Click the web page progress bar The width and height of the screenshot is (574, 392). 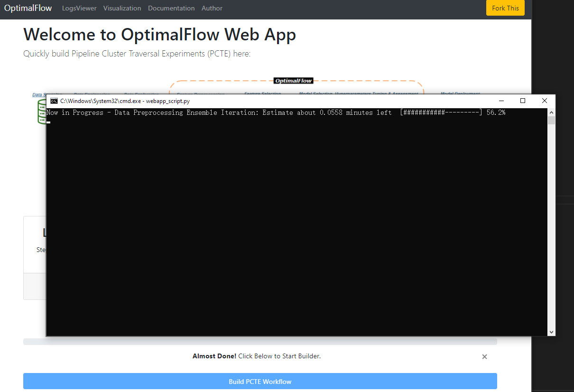(x=260, y=342)
